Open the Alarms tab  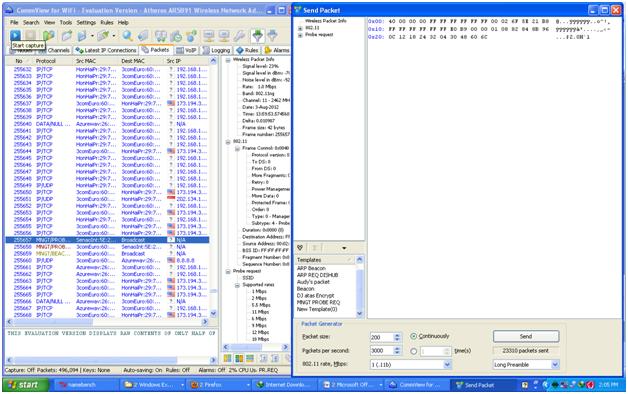(x=278, y=50)
